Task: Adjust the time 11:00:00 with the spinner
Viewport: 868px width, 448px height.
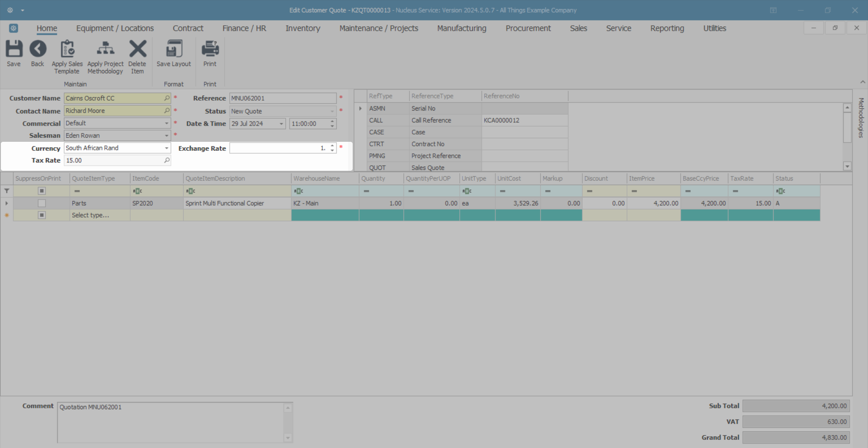Action: point(332,124)
